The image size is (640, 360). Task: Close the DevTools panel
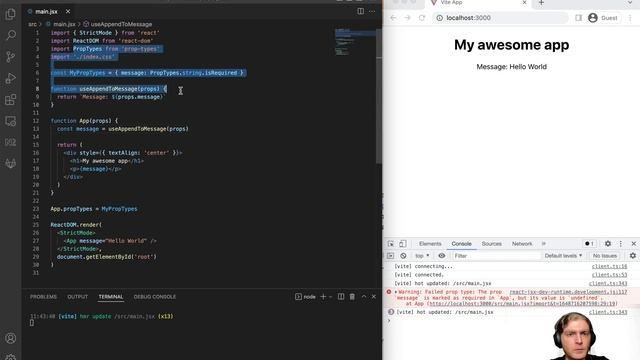click(x=633, y=244)
